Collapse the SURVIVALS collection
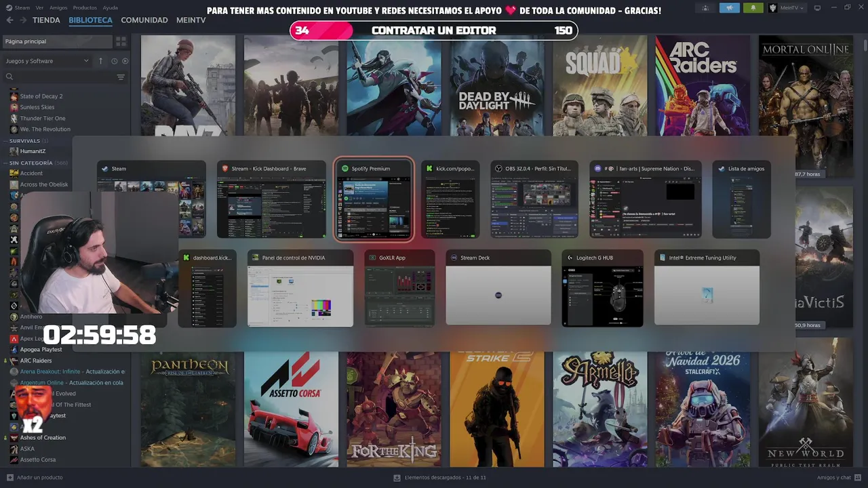The image size is (868, 488). [x=24, y=140]
